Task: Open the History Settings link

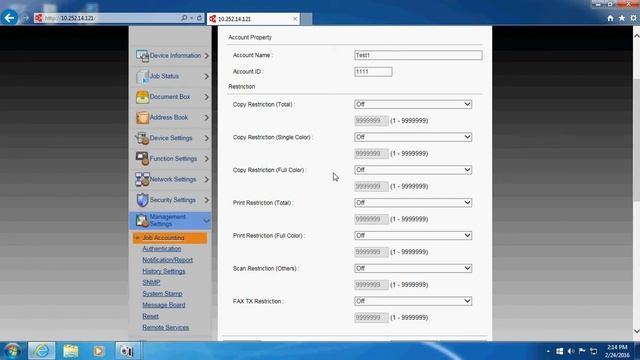Action: point(164,271)
